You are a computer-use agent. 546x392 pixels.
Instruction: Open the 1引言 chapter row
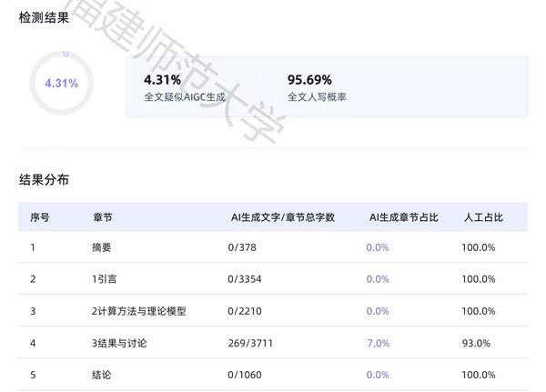(x=105, y=279)
